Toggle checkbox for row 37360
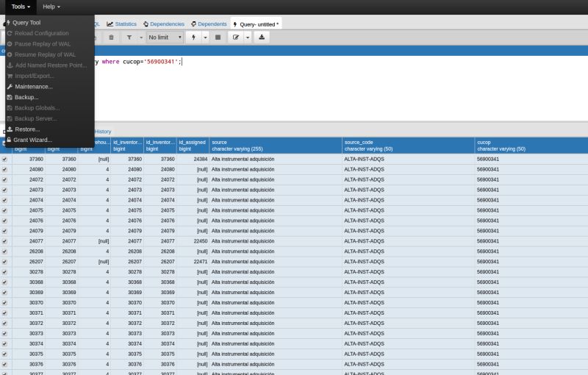The image size is (588, 375). [4, 160]
